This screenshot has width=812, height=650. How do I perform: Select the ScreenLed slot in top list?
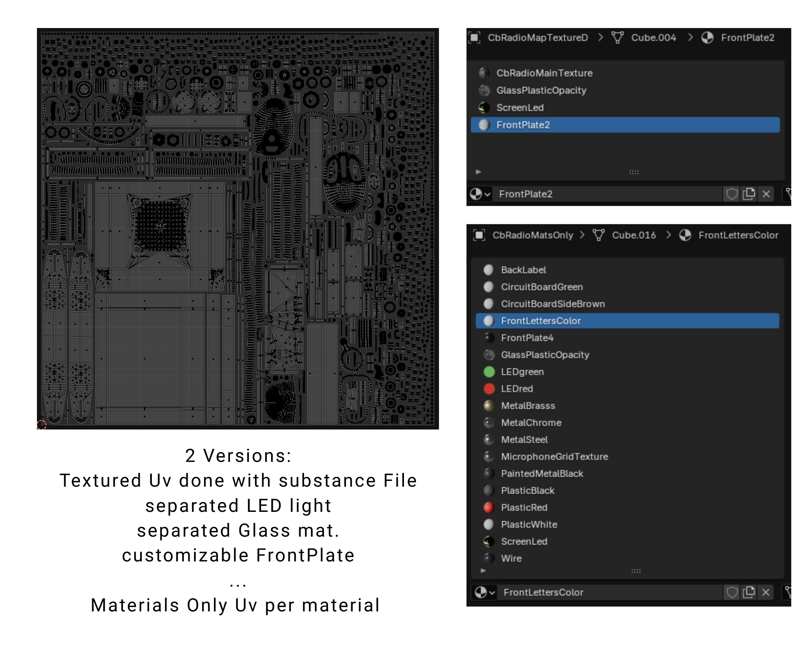point(520,108)
